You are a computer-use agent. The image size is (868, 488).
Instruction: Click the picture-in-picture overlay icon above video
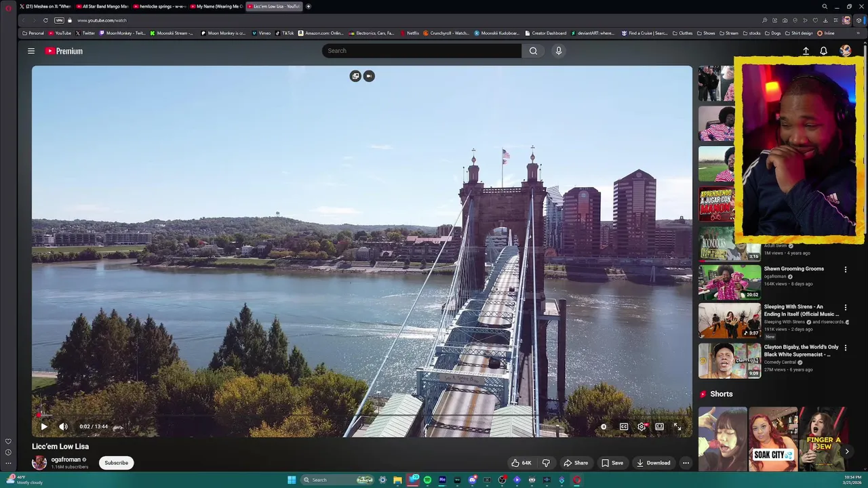[x=355, y=76]
